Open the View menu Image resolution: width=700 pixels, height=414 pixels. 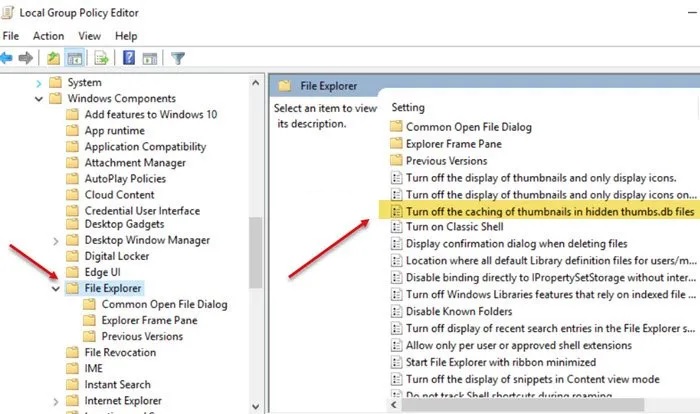[89, 36]
